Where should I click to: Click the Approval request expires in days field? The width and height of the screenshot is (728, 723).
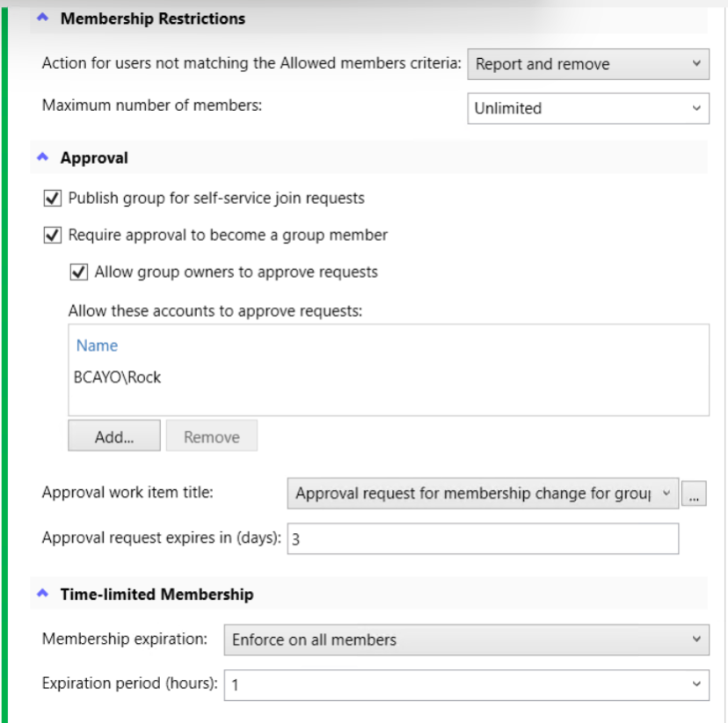pos(482,539)
